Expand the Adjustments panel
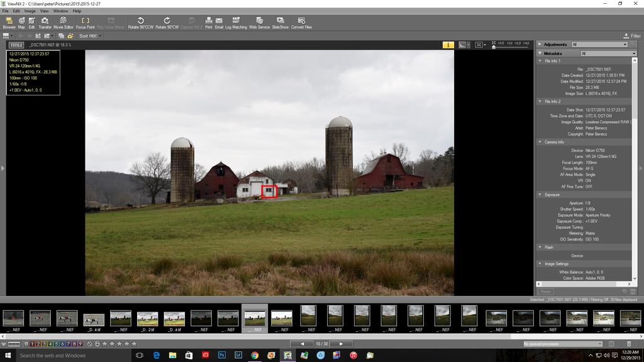 (x=540, y=45)
